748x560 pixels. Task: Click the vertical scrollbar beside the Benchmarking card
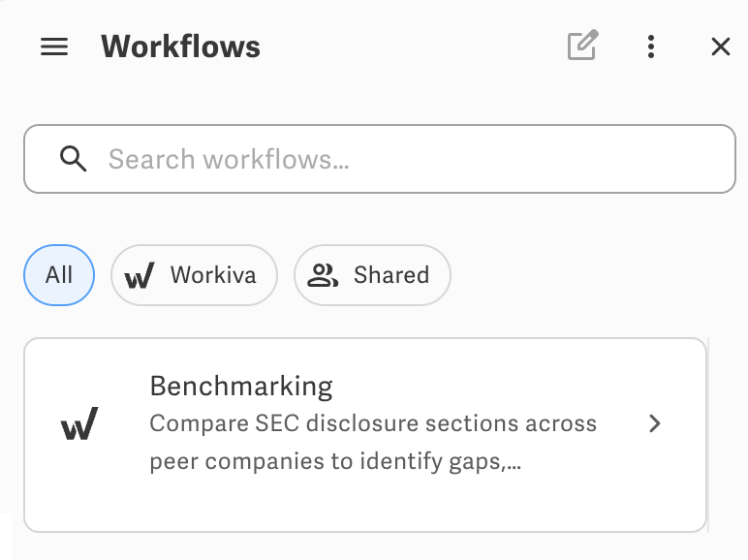pos(708,435)
